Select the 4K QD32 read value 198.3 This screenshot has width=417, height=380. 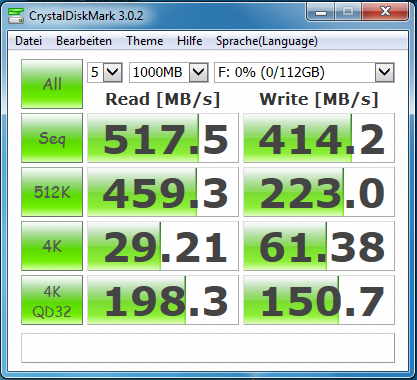pos(163,300)
